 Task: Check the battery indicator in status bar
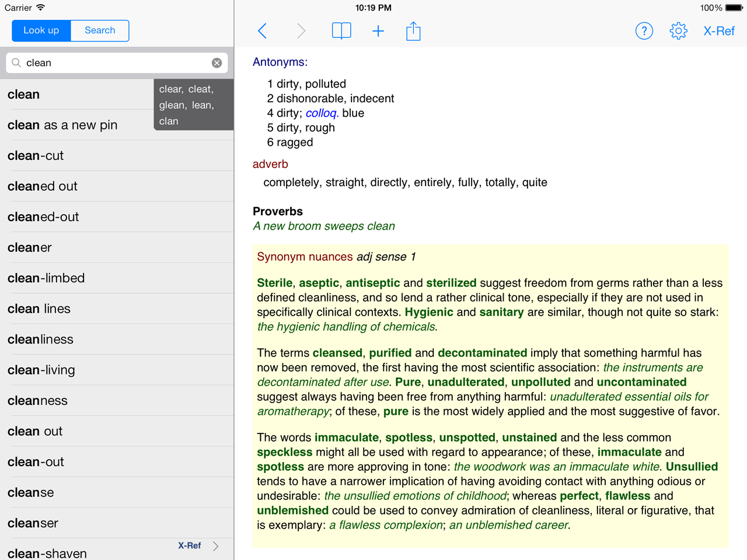tap(734, 8)
